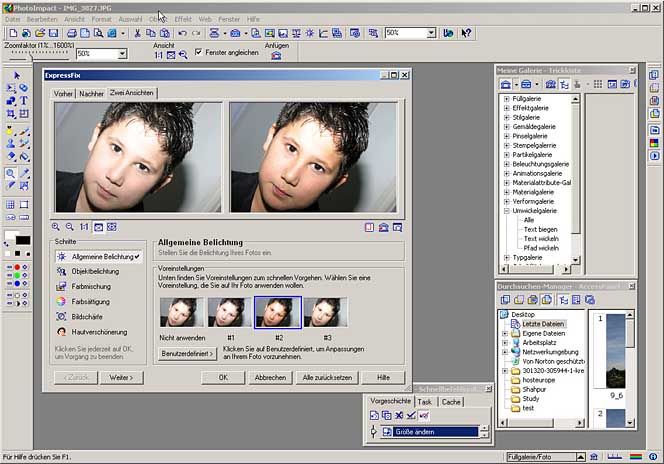Select the Text tool in the toolbox

[x=23, y=101]
